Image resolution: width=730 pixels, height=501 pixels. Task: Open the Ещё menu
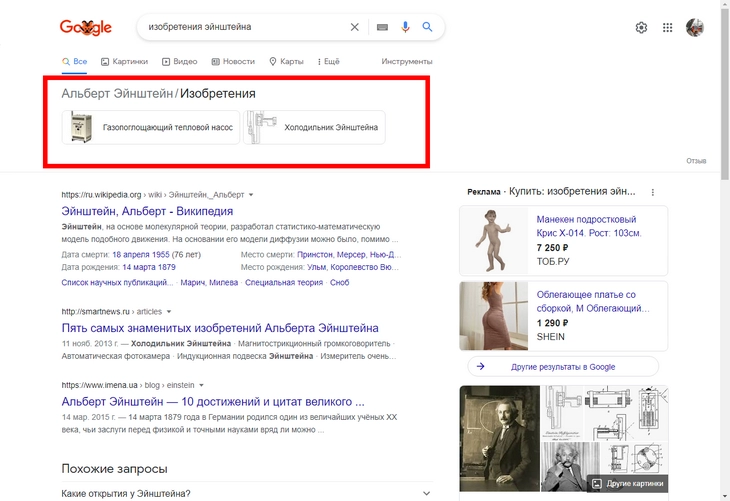point(329,61)
